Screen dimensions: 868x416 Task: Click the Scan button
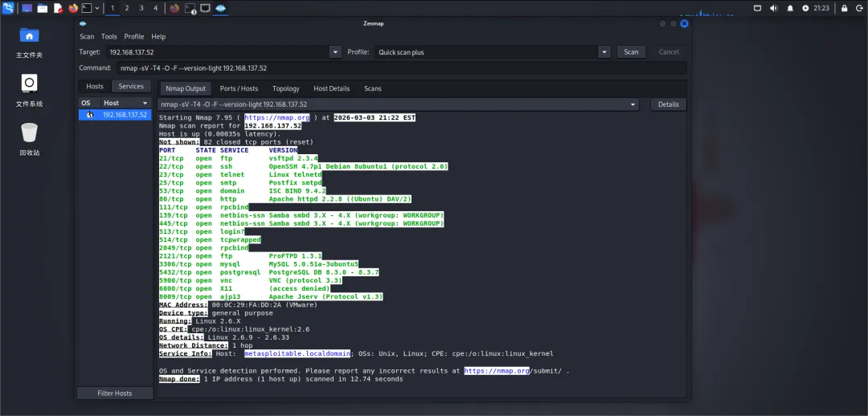pyautogui.click(x=631, y=52)
